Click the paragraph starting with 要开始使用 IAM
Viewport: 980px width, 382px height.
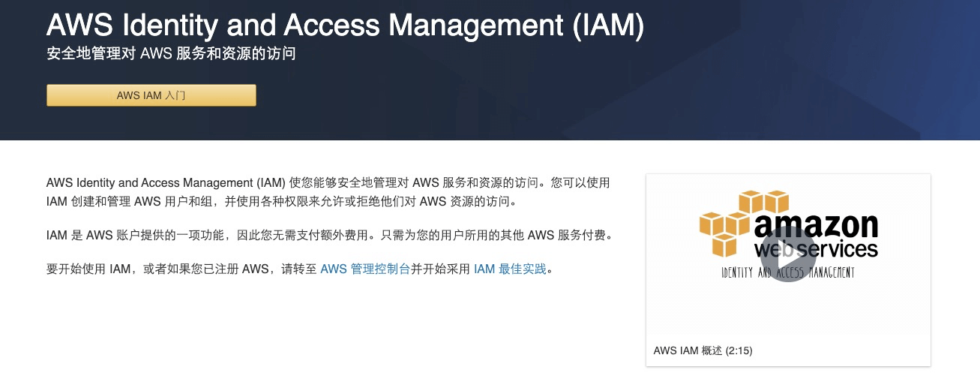300,269
